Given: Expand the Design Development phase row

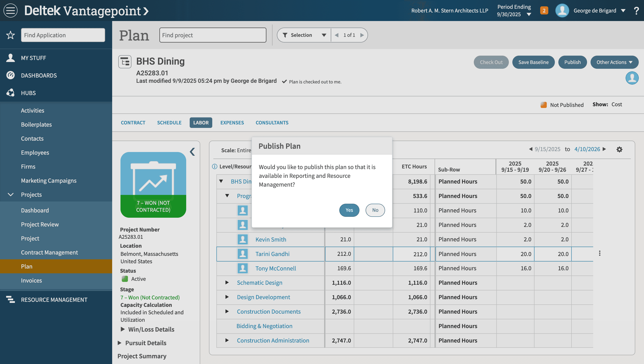Looking at the screenshot, I should [x=227, y=297].
